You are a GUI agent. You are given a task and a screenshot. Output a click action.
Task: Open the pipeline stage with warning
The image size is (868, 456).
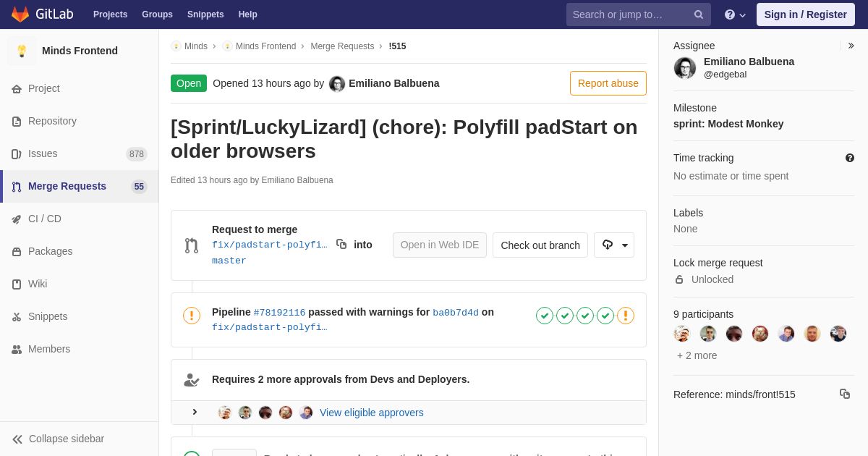(626, 316)
